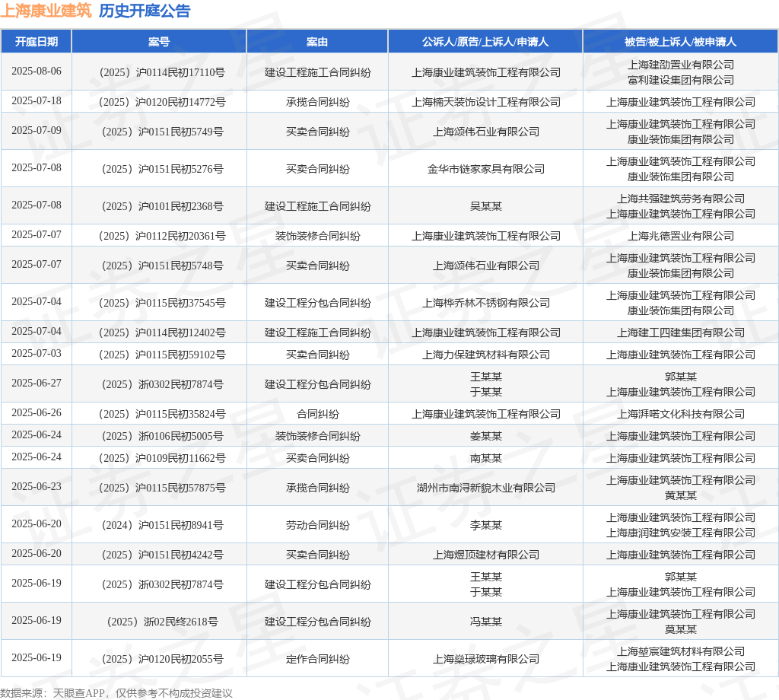Viewport: 779px width, 700px height.
Task: Click plaintiff 上海燊琭玻璃有限公司
Action: coord(486,659)
